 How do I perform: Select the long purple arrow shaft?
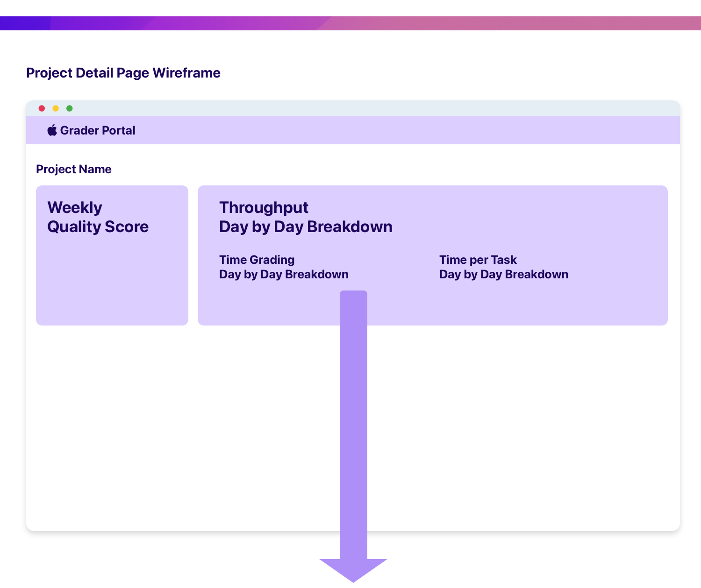[353, 420]
